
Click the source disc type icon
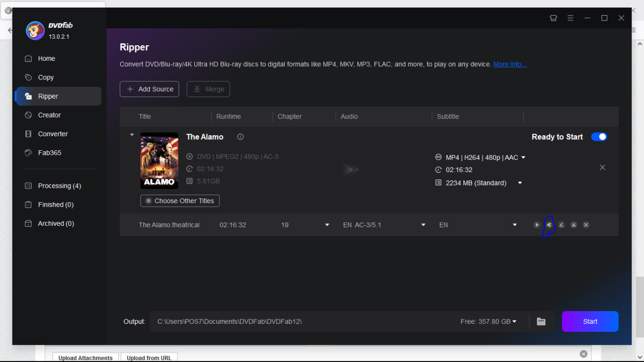(x=189, y=156)
